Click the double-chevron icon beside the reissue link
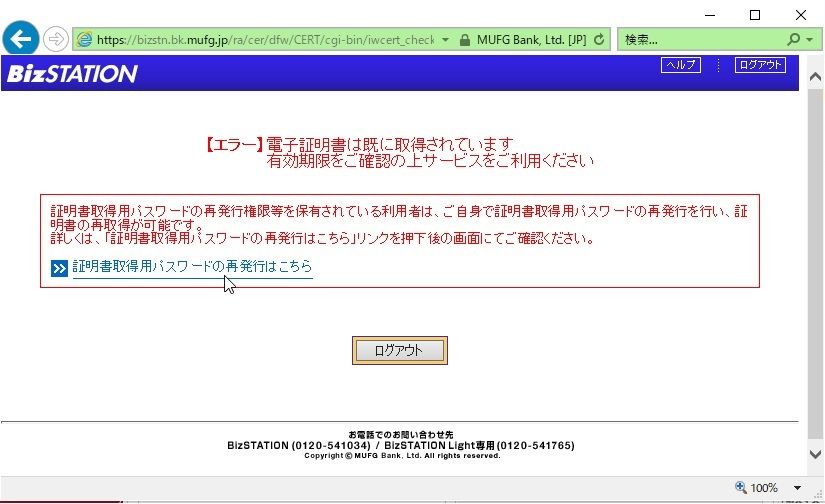The width and height of the screenshot is (825, 504). (59, 268)
